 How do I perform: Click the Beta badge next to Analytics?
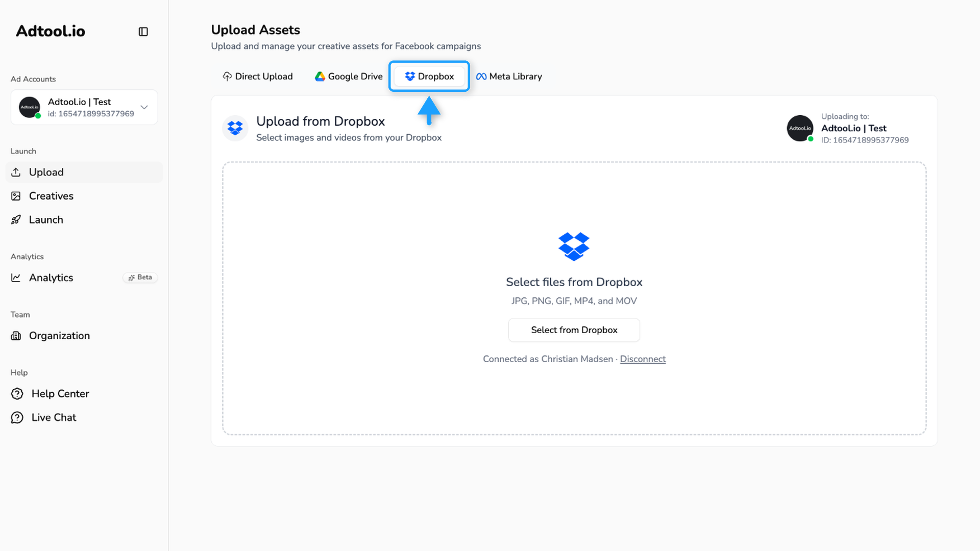[x=140, y=278]
